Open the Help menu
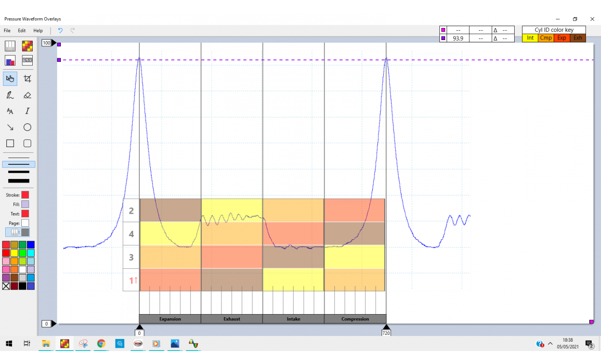This screenshot has width=601, height=364. click(38, 31)
